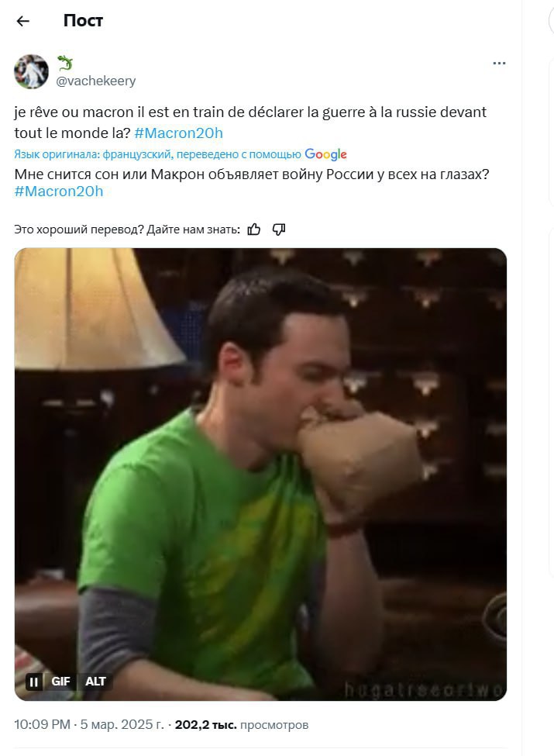Open #Macron20h hashtag in French text

[x=179, y=133]
